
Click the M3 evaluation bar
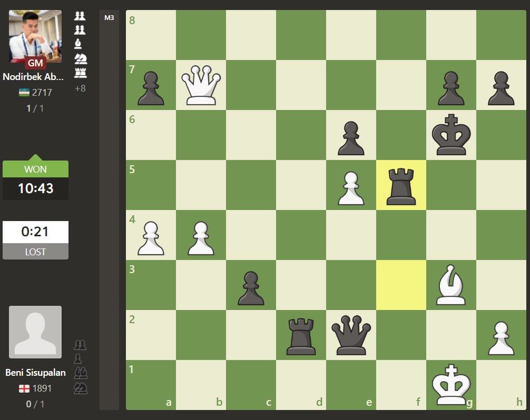(109, 211)
